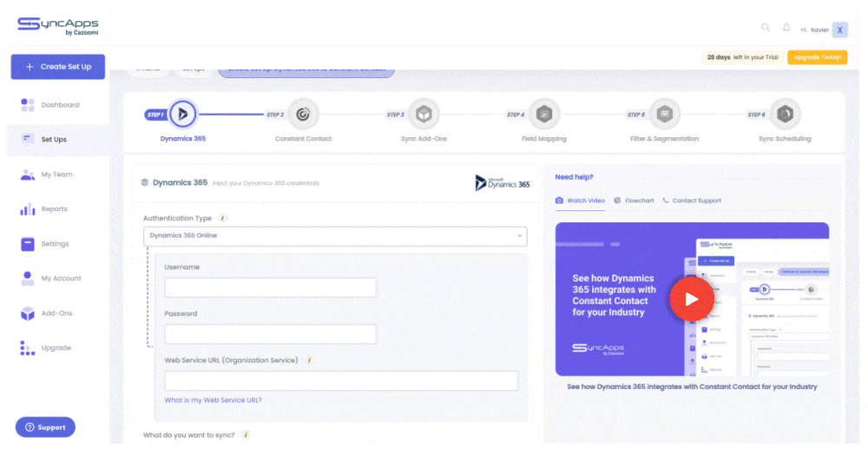Viewport: 868px width, 456px height.
Task: Click the Settings sidebar icon
Action: (28, 244)
